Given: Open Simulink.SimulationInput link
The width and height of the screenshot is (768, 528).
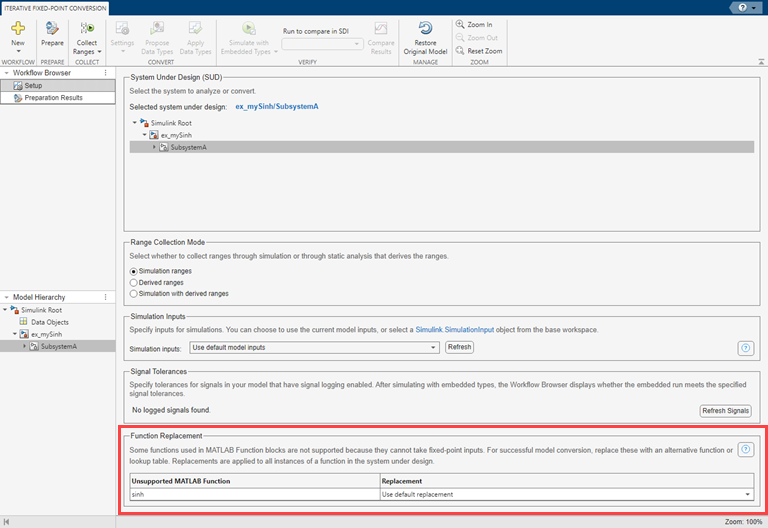Looking at the screenshot, I should (x=455, y=330).
